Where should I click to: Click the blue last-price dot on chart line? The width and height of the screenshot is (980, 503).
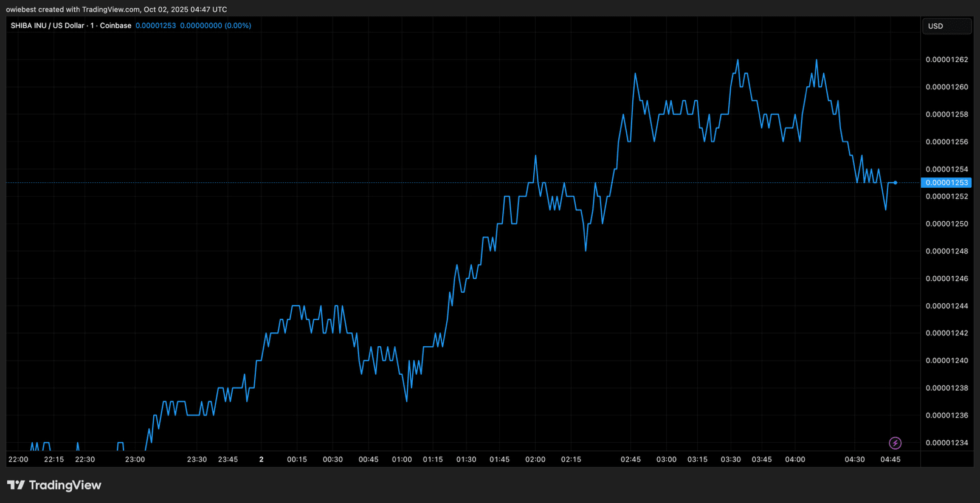pos(895,182)
